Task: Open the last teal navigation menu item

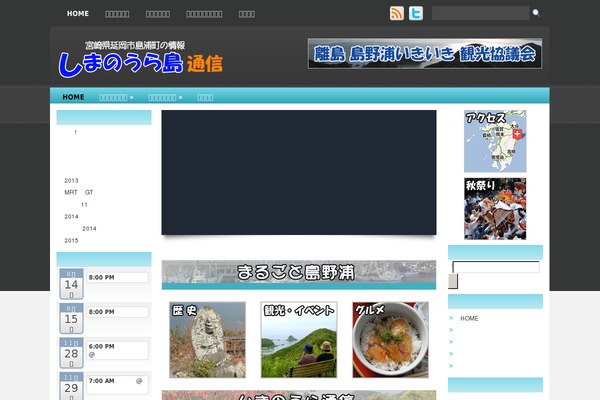Action: pyautogui.click(x=205, y=97)
